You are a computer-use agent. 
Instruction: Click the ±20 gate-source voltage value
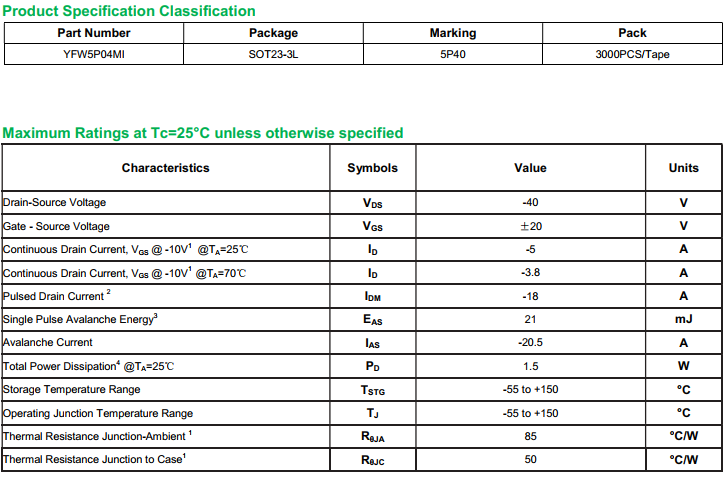(x=531, y=226)
